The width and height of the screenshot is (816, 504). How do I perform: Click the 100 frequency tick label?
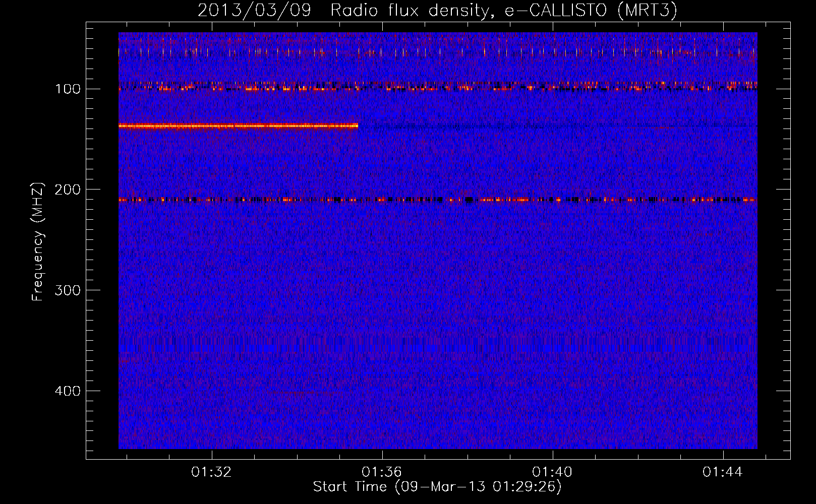[68, 89]
